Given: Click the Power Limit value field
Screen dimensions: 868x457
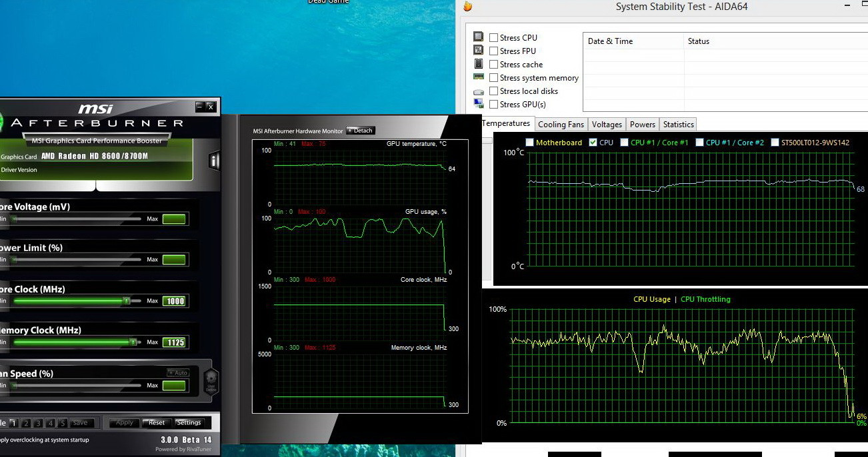Looking at the screenshot, I should (175, 260).
